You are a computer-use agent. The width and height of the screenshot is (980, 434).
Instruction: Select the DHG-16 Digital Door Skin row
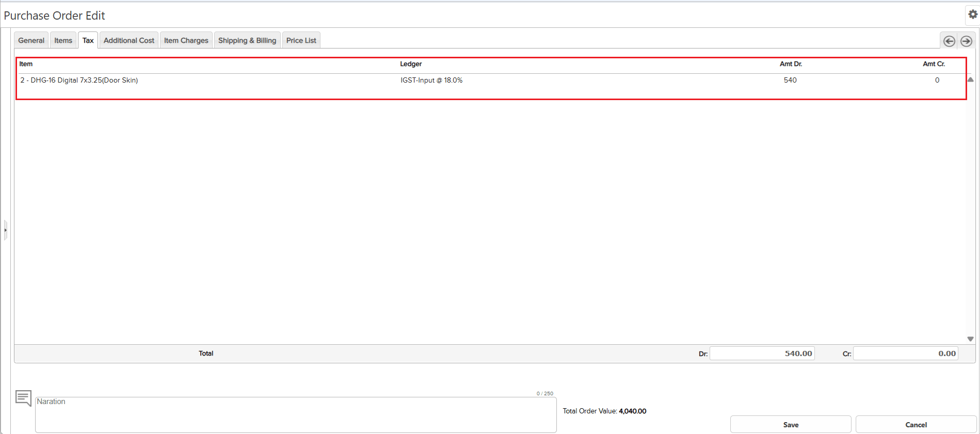(x=79, y=81)
